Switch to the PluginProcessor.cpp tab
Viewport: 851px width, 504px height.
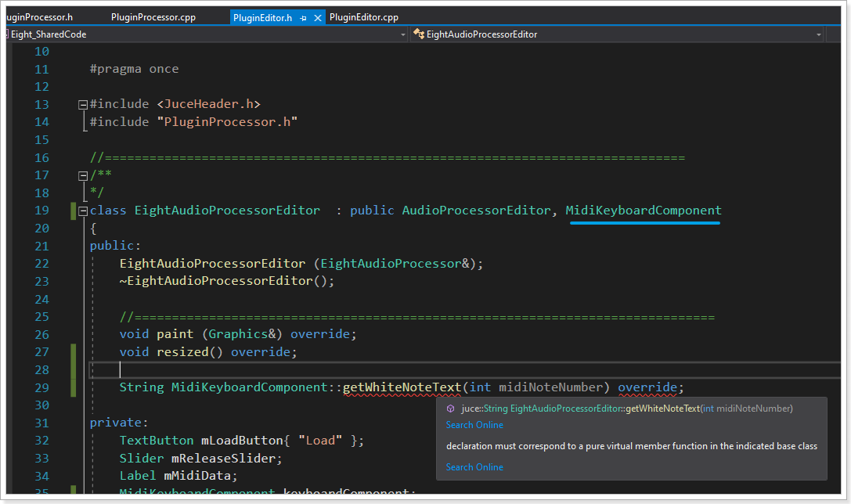153,17
